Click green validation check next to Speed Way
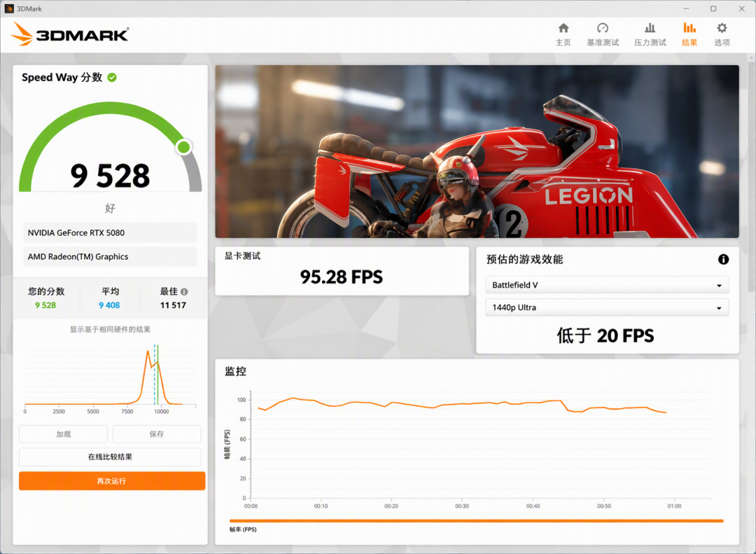Screen dimensions: 756x554 (x=112, y=77)
